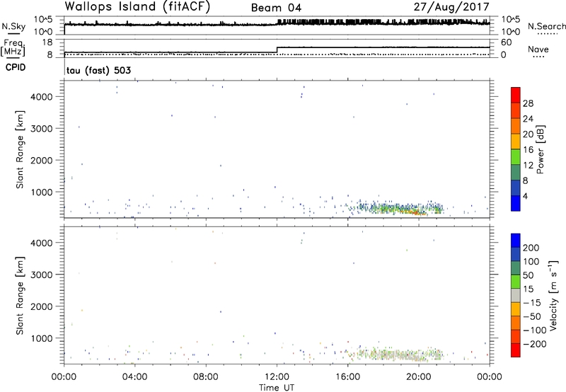Viewport: 566px width, 392px height.
Task: Click Nave axis value 60
Action: pyautogui.click(x=507, y=42)
